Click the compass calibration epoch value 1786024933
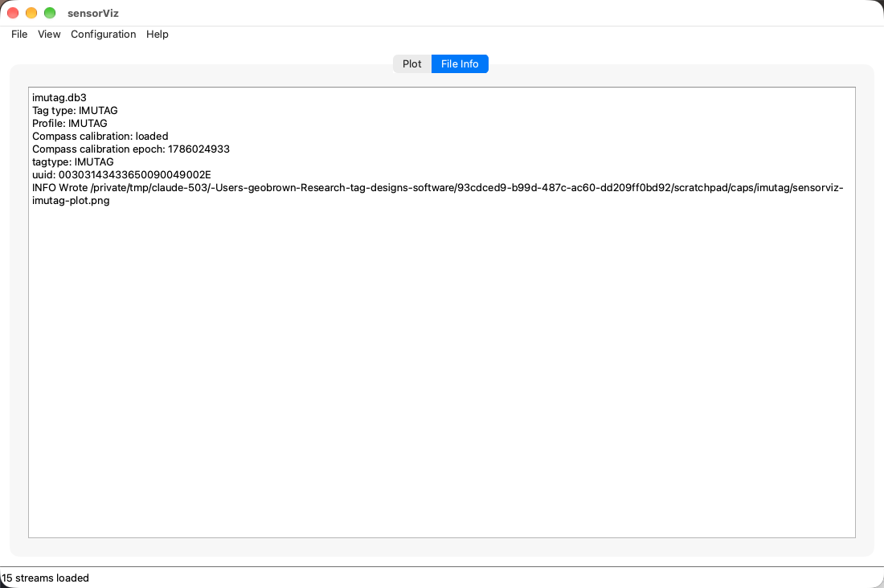Image resolution: width=884 pixels, height=588 pixels. [199, 149]
